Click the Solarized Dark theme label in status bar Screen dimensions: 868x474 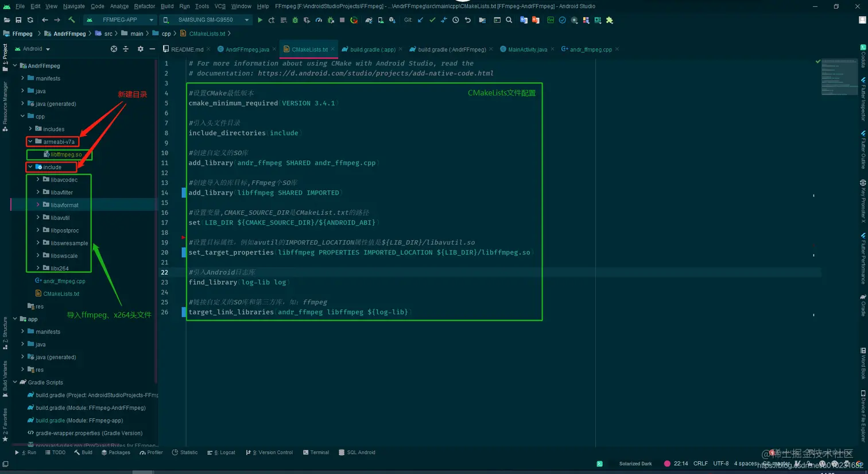point(635,464)
